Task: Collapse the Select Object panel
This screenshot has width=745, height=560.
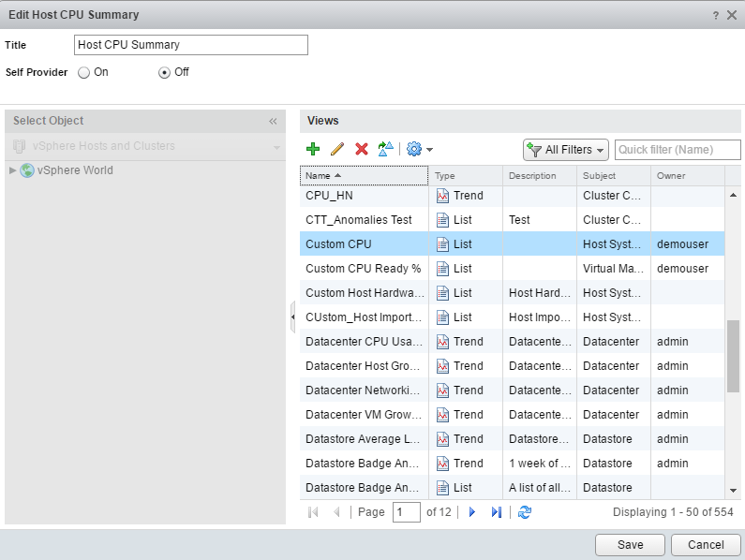Action: (x=273, y=121)
